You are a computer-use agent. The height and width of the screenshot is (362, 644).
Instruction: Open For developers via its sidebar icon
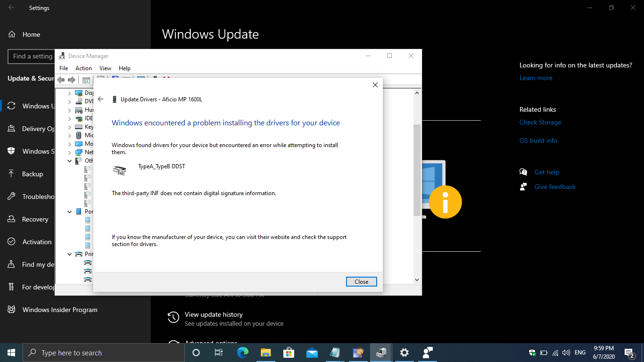click(11, 287)
